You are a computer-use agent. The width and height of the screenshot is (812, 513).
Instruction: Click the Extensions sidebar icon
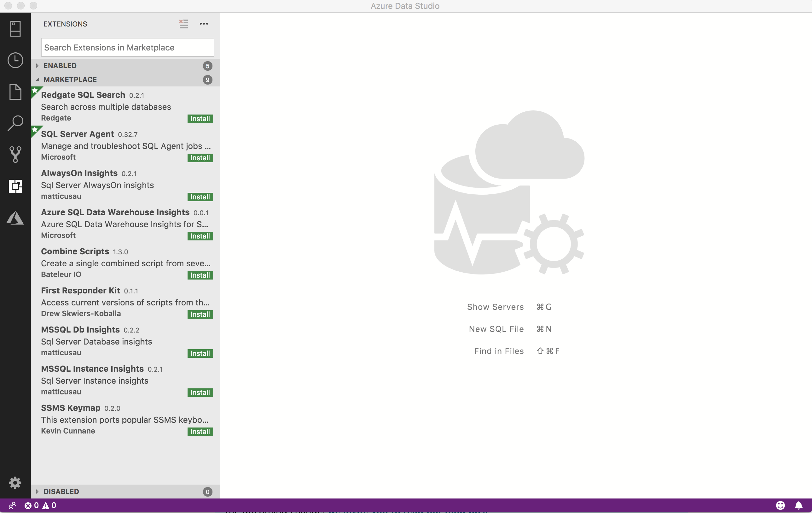coord(15,186)
